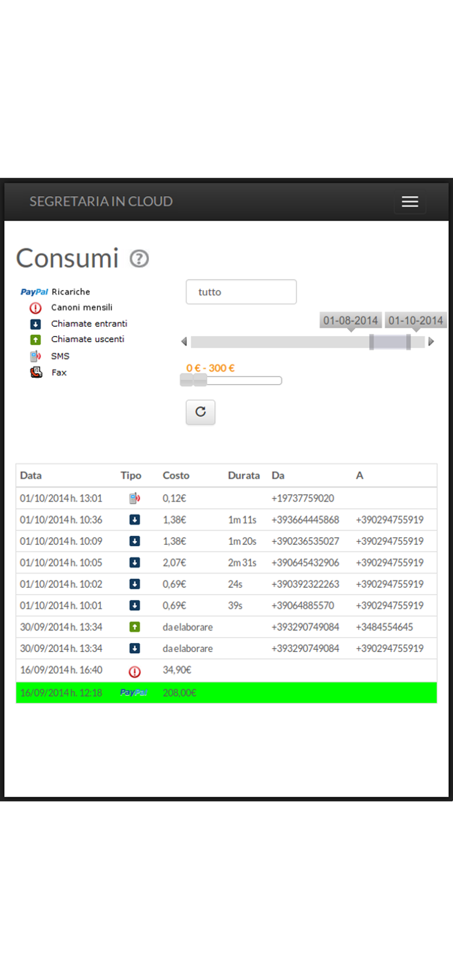Click the Da column header
The image size is (453, 980).
coord(278,475)
